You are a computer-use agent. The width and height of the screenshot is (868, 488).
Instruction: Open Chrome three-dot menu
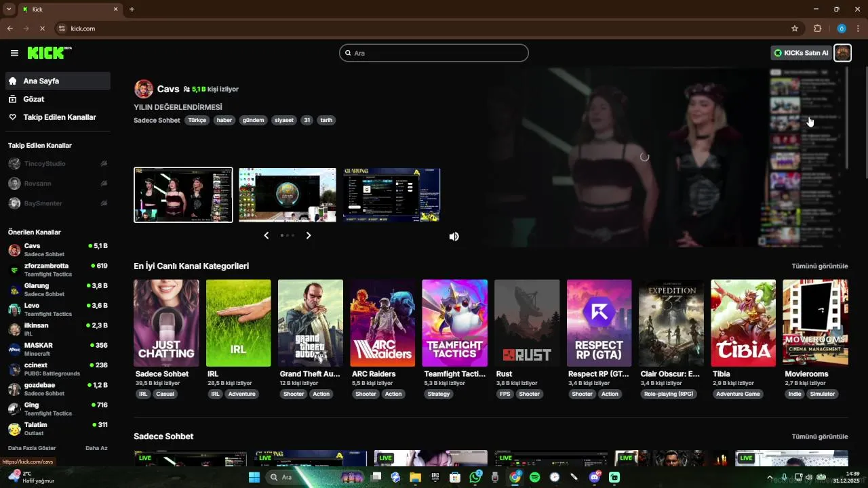[859, 28]
